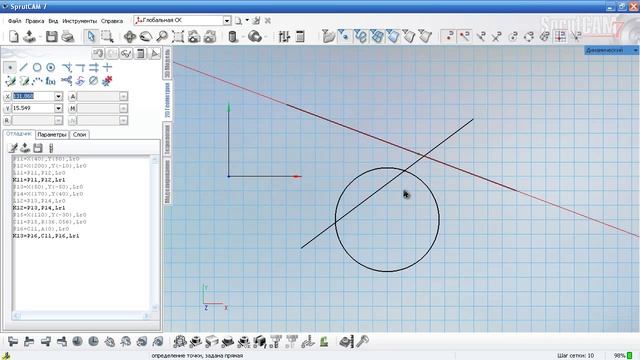Viewport: 640px width, 360px height.
Task: Click the X label button beside the coordinate field
Action: tap(7, 97)
